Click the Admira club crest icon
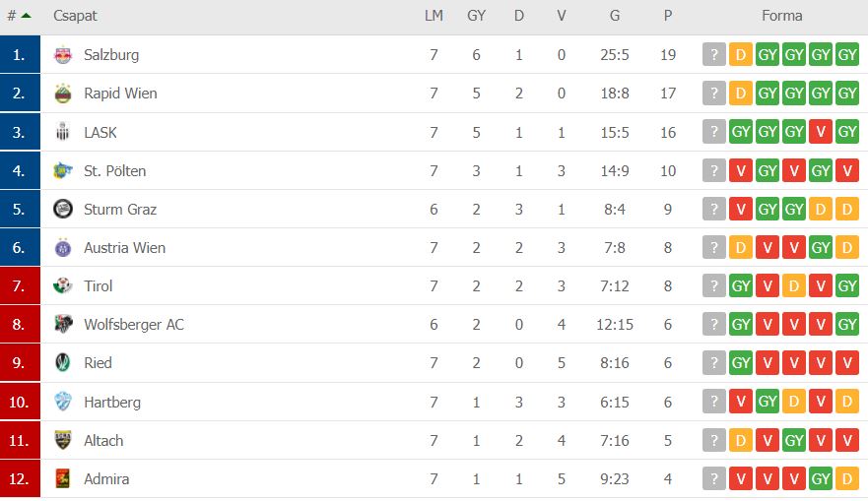 click(63, 478)
